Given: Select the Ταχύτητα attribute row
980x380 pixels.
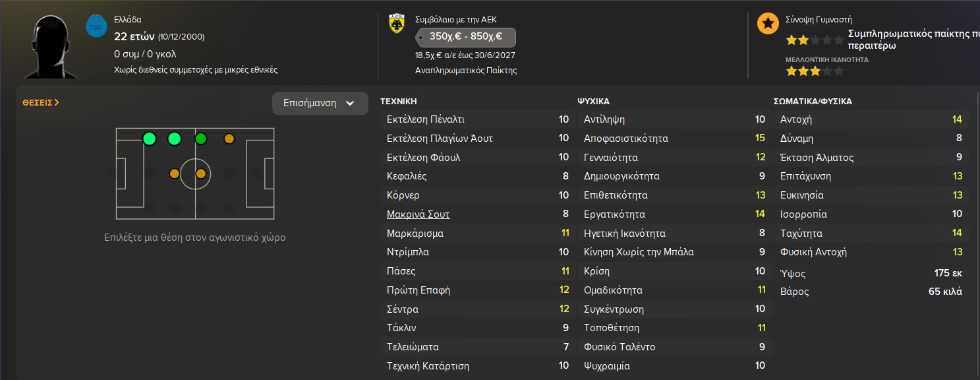Looking at the screenshot, I should click(870, 233).
